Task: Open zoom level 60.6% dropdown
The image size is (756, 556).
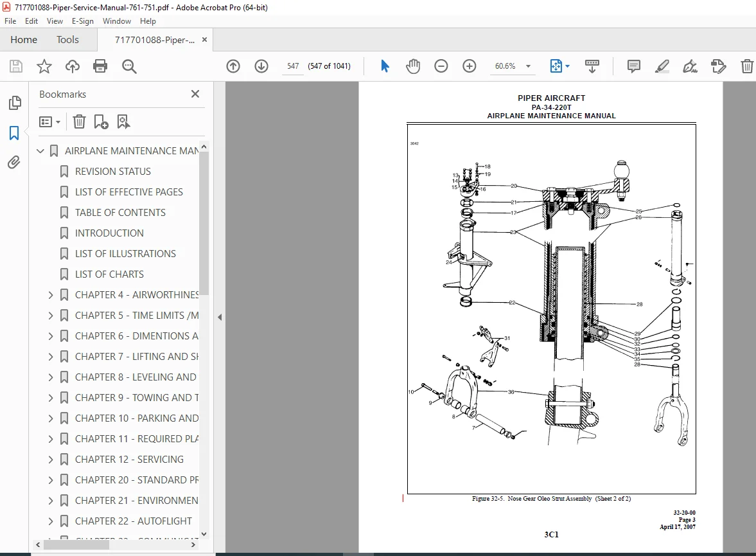Action: (x=528, y=66)
